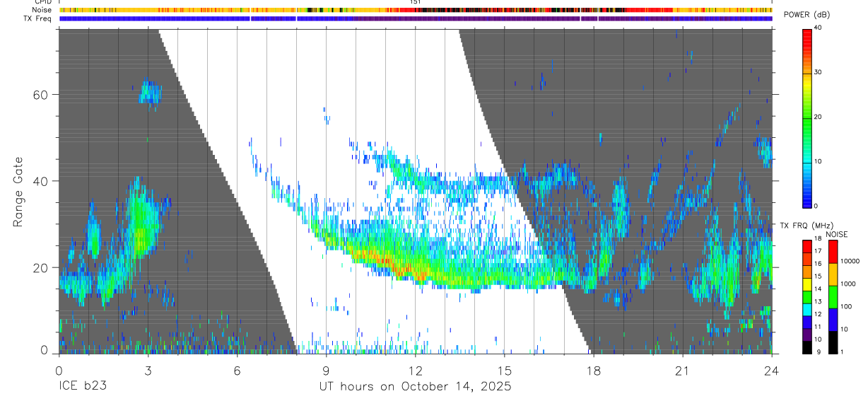Click the green segment of NOISE color bar
Image resolution: width=868 pixels, height=401 pixels.
click(833, 297)
